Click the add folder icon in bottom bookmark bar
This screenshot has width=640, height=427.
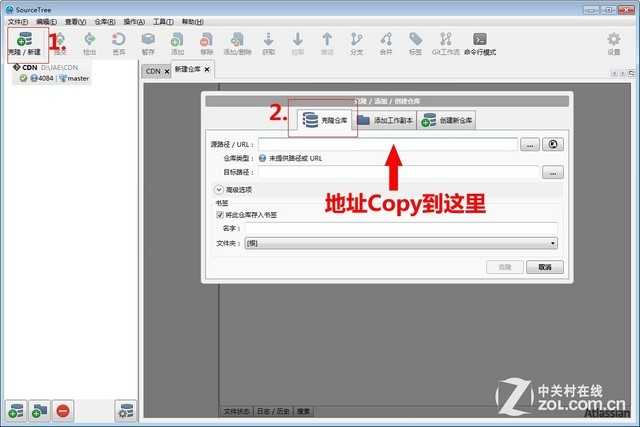(x=39, y=410)
